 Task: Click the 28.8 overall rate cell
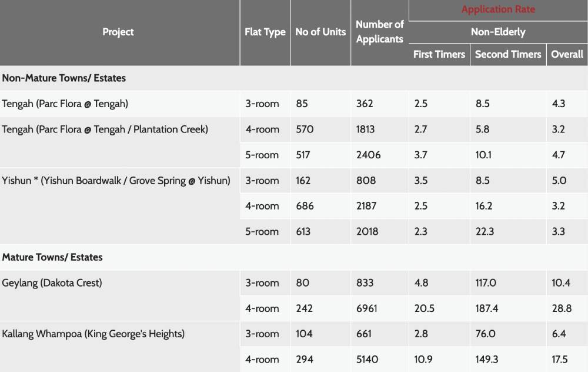(567, 308)
